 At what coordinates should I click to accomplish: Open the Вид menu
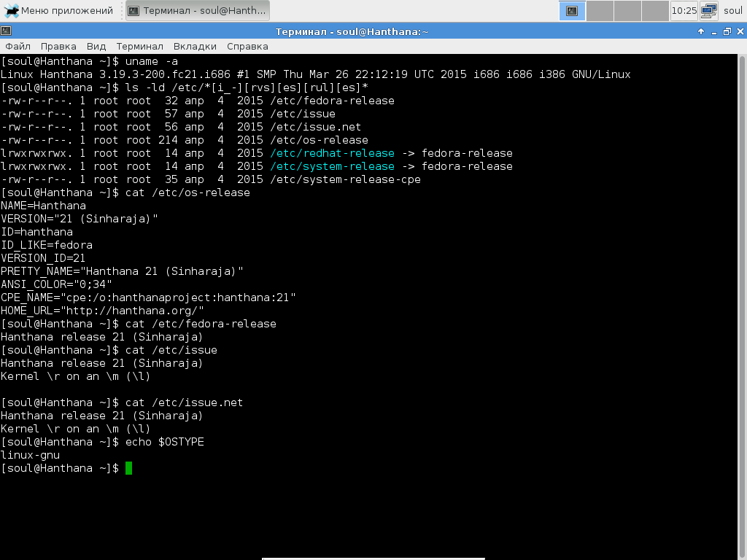(x=96, y=46)
